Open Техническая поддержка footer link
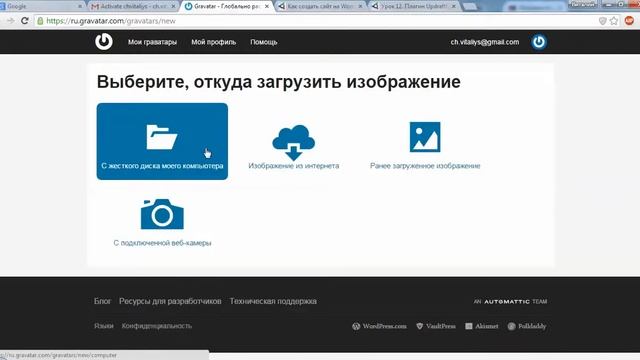 tap(273, 301)
